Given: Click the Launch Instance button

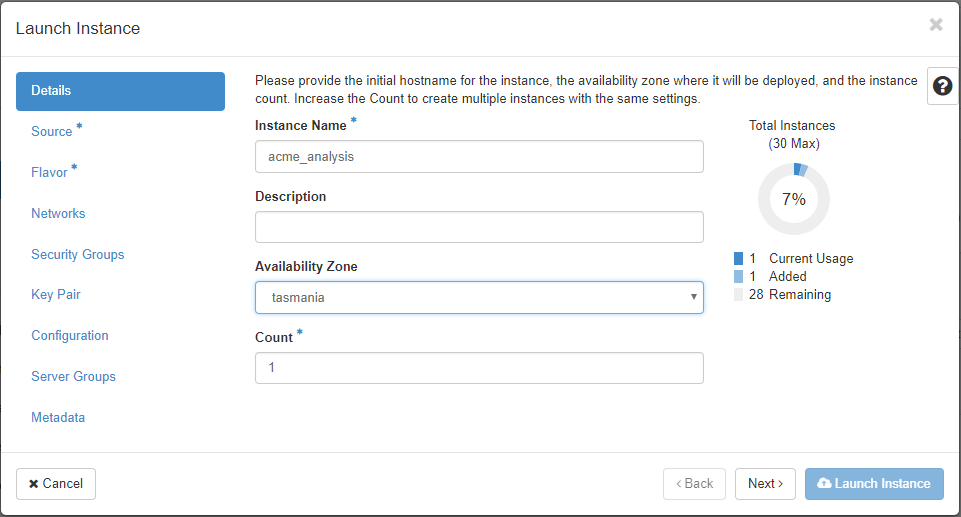Looking at the screenshot, I should tap(874, 484).
